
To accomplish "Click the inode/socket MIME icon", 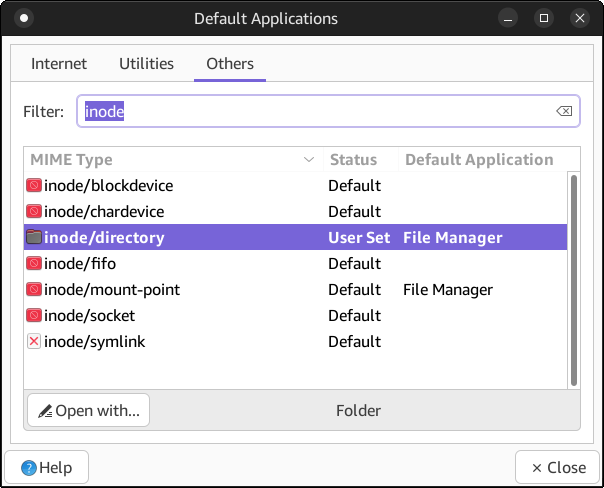I will [x=34, y=315].
